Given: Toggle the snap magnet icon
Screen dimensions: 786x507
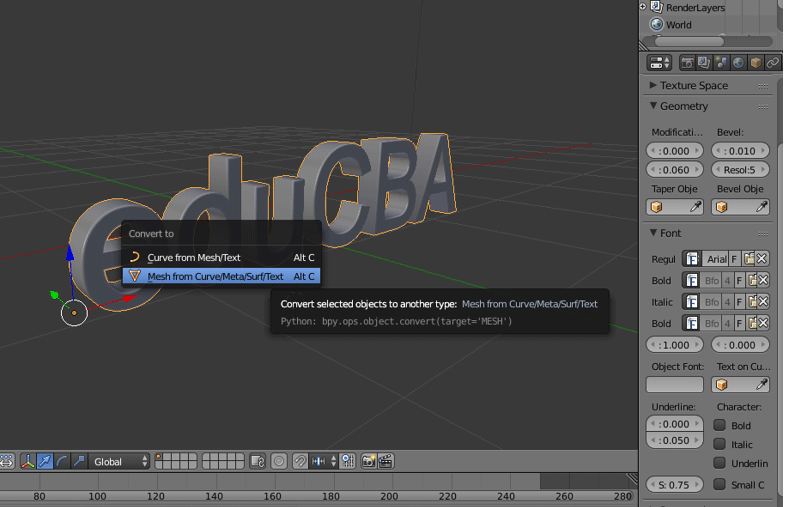Looking at the screenshot, I should click(x=300, y=461).
